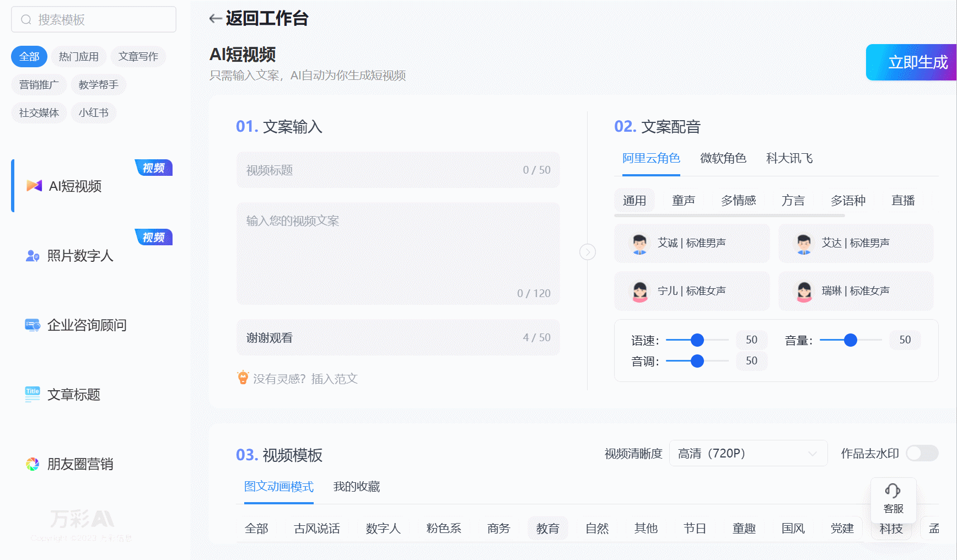Click the 瑞琳 female voice avatar
This screenshot has width=957, height=560.
804,291
